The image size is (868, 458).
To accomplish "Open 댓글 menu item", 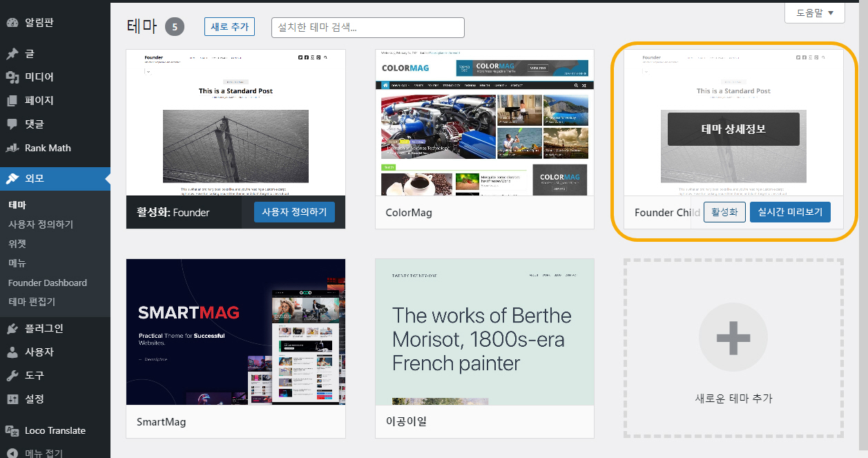I will click(x=35, y=124).
